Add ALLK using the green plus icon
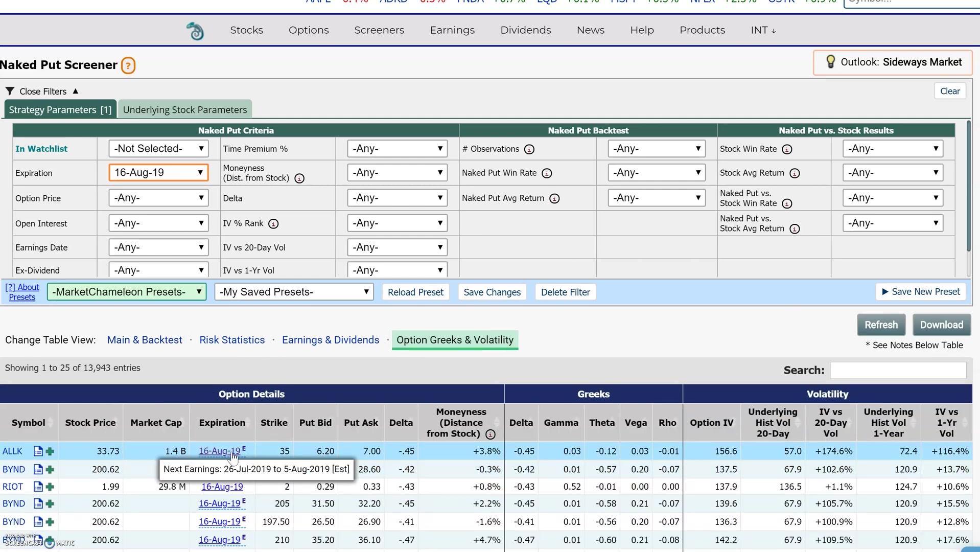The image size is (980, 552). pyautogui.click(x=50, y=451)
